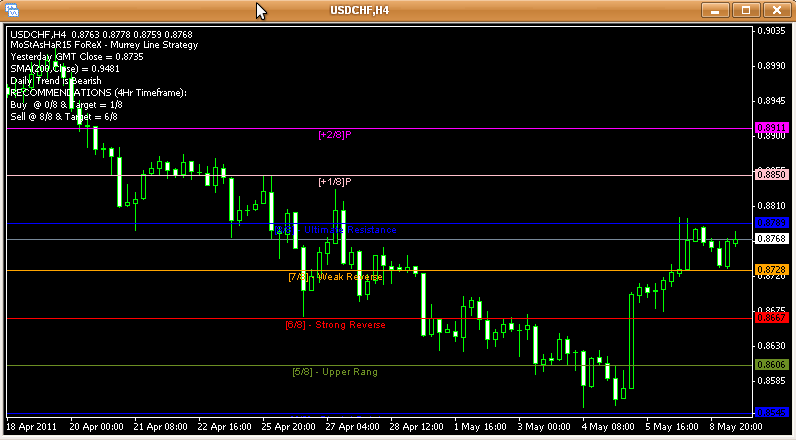Click the Weak Reverse line label
Viewport: 796px width, 440px height.
335,277
